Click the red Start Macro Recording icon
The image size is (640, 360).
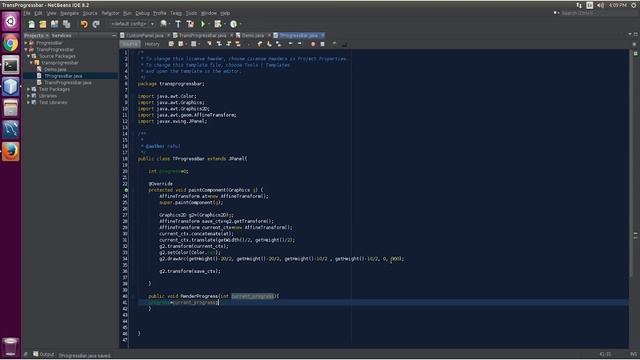pyautogui.click(x=313, y=44)
